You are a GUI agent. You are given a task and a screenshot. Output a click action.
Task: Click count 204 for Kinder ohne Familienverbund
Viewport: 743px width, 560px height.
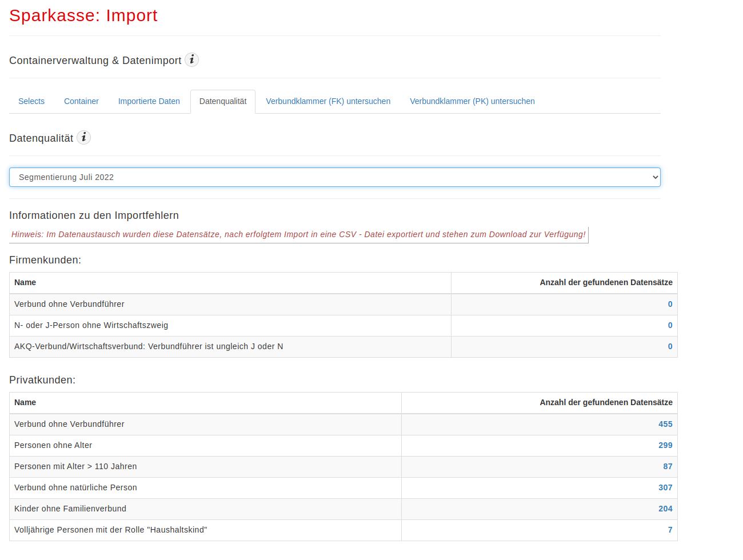click(665, 509)
